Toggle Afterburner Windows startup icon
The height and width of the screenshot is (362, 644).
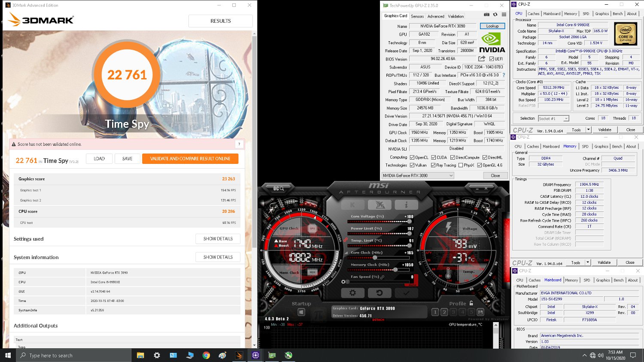pos(301,312)
